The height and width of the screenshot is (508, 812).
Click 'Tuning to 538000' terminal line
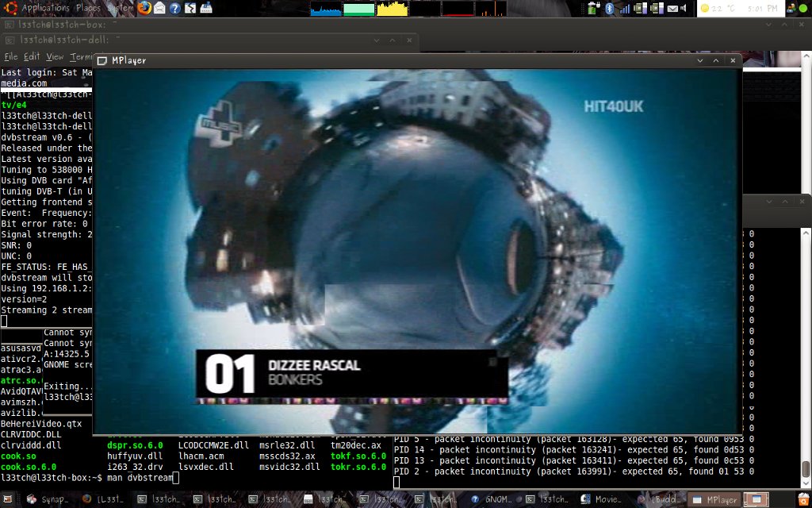pos(47,170)
